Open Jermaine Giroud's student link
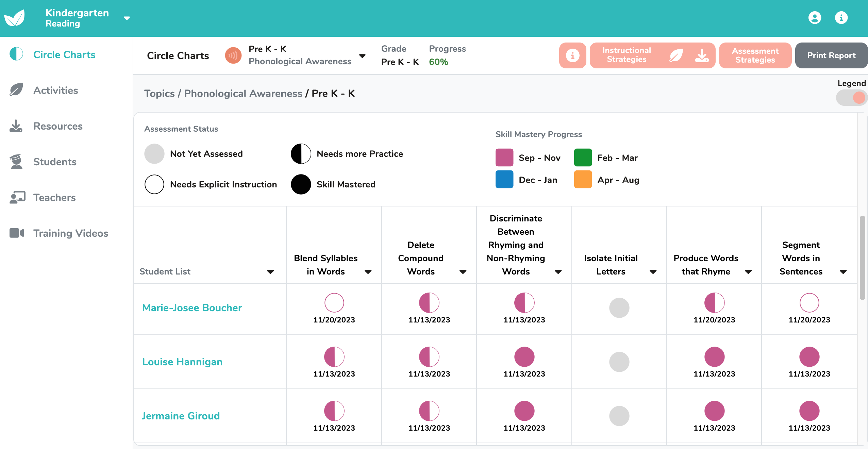This screenshot has height=449, width=868. click(181, 416)
